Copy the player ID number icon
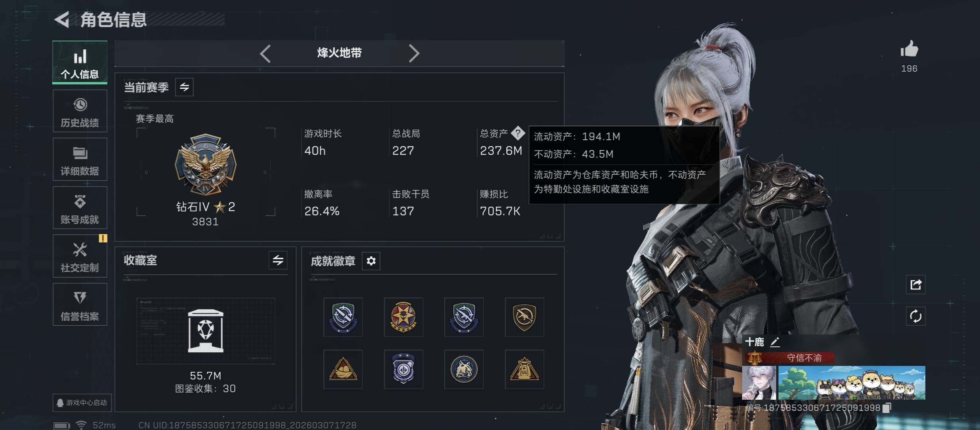Image resolution: width=980 pixels, height=430 pixels. pos(886,408)
